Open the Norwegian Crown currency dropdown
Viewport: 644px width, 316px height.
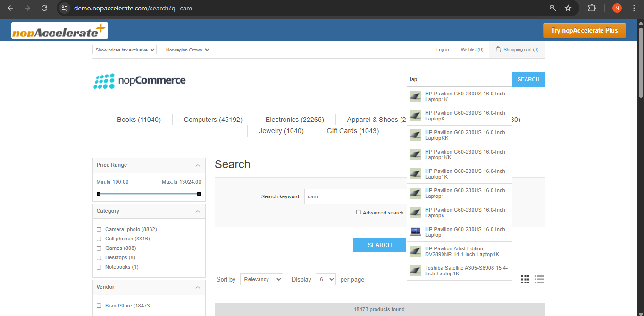(187, 50)
